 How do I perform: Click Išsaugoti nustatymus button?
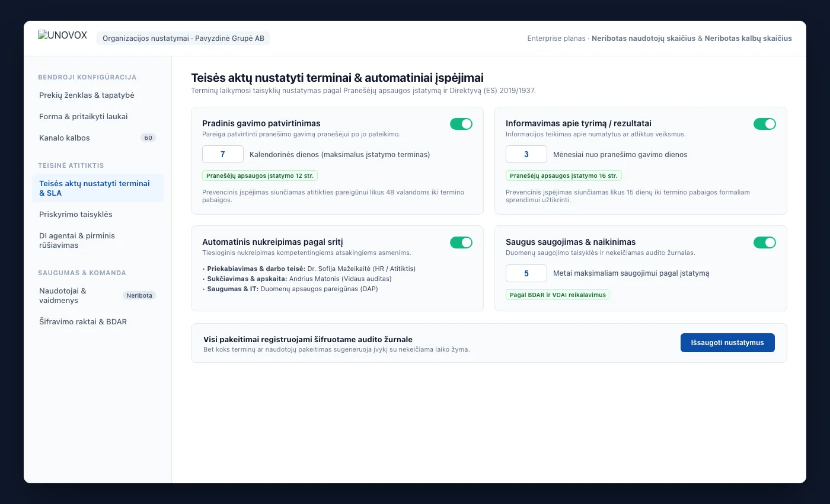727,343
